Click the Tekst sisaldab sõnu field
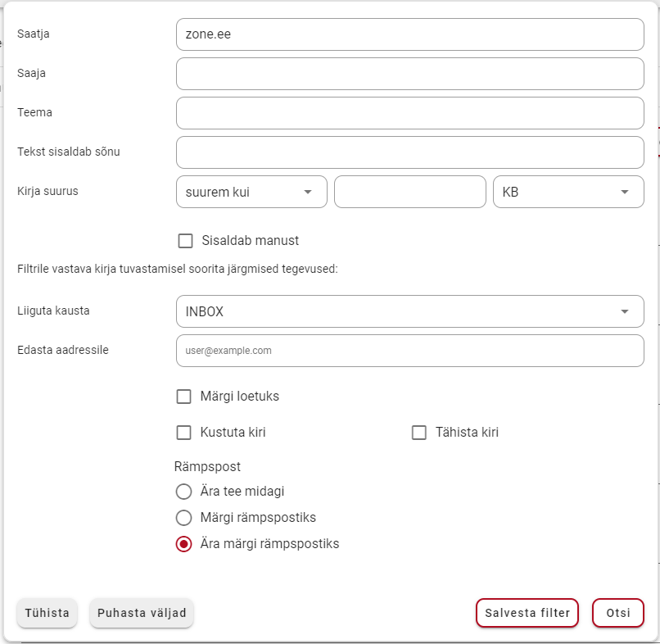Image resolution: width=660 pixels, height=644 pixels. click(x=409, y=152)
